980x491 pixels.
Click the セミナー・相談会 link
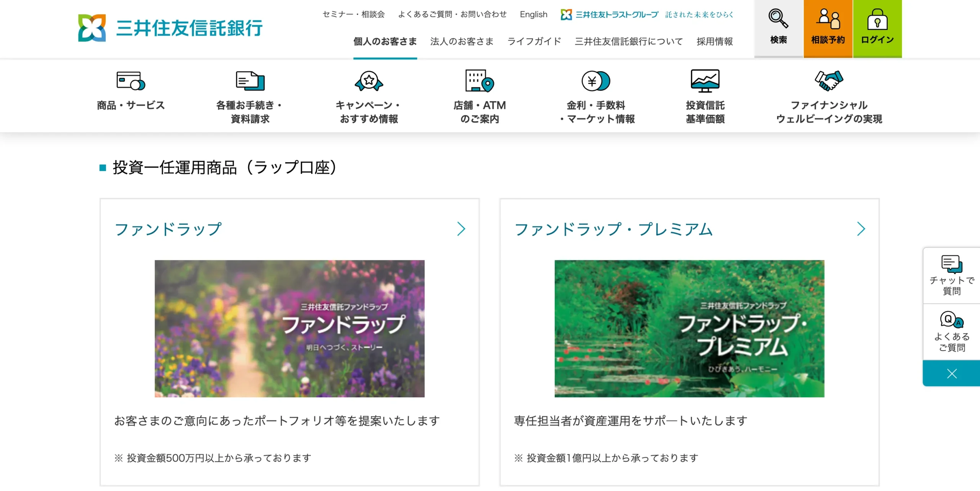(x=353, y=14)
